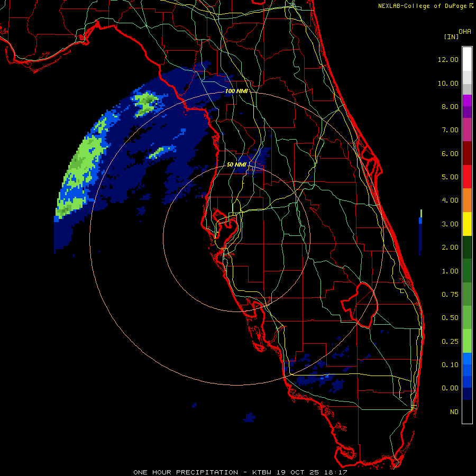This screenshot has height=476, width=476.
Task: Click the 0.75 legend value
Action: (450, 295)
